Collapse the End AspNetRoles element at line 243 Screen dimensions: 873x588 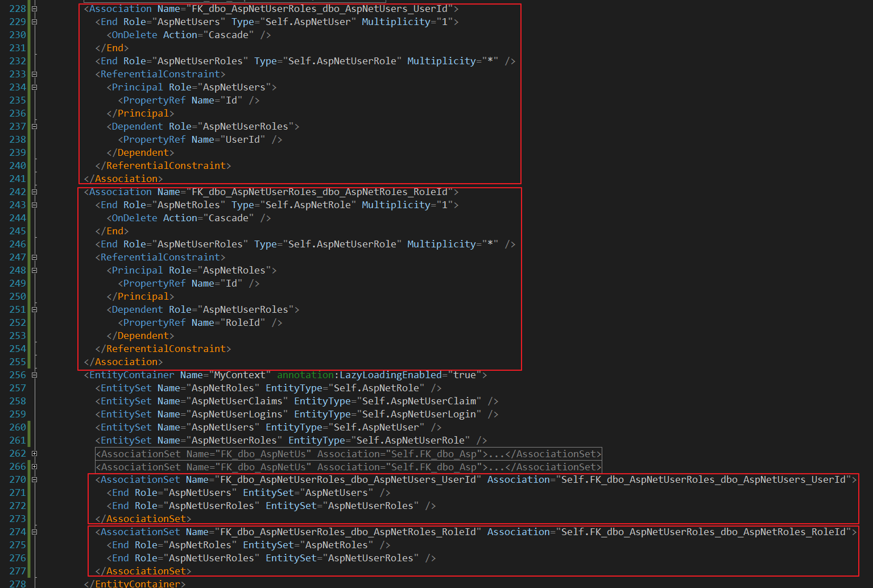point(34,205)
